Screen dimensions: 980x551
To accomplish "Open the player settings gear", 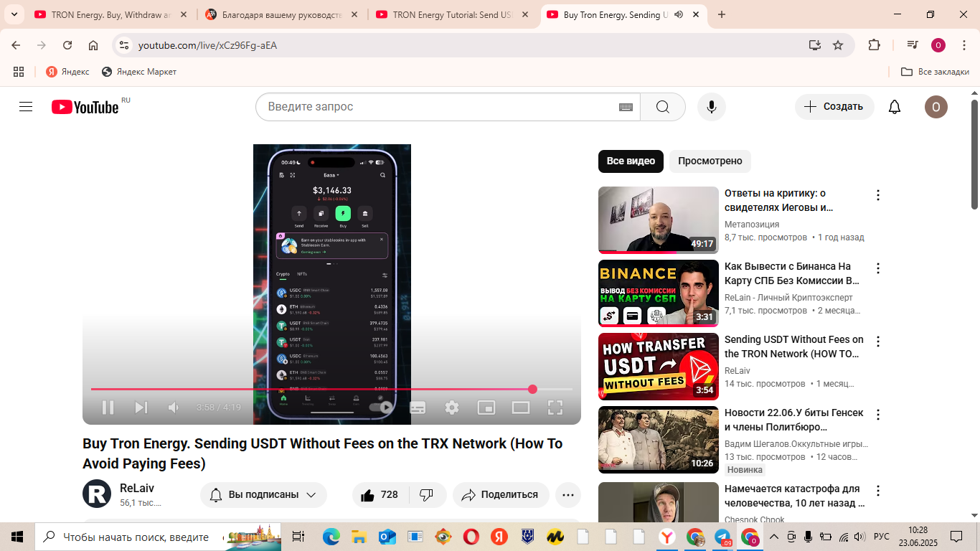I will [452, 408].
